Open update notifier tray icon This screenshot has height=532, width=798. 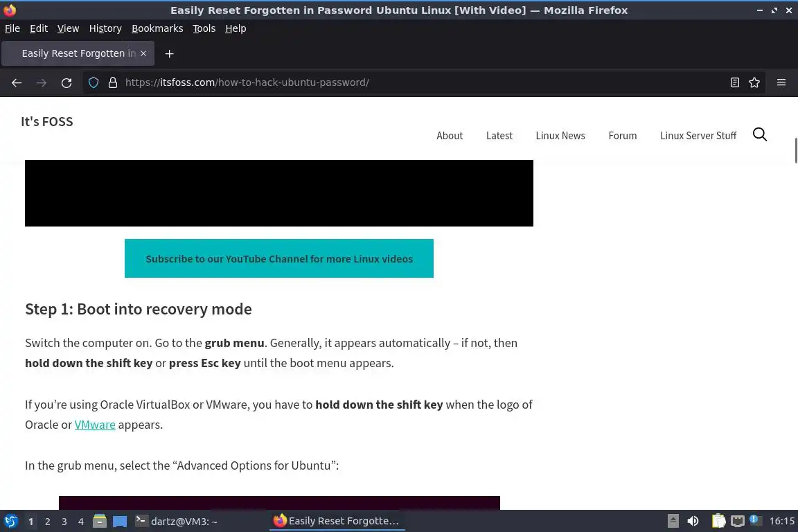click(756, 520)
